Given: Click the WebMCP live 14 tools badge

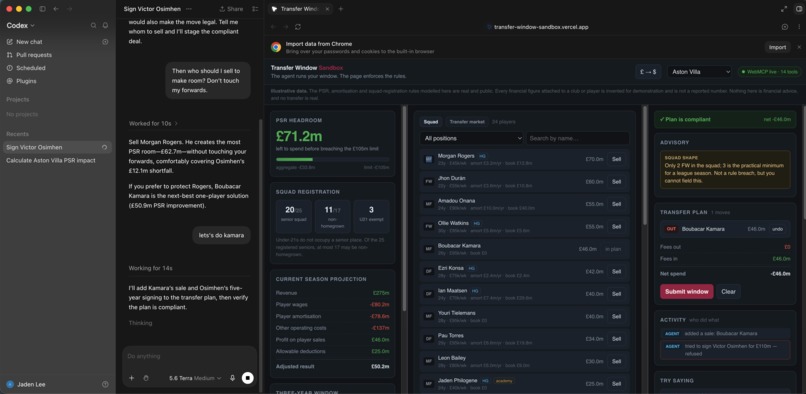Looking at the screenshot, I should (770, 72).
